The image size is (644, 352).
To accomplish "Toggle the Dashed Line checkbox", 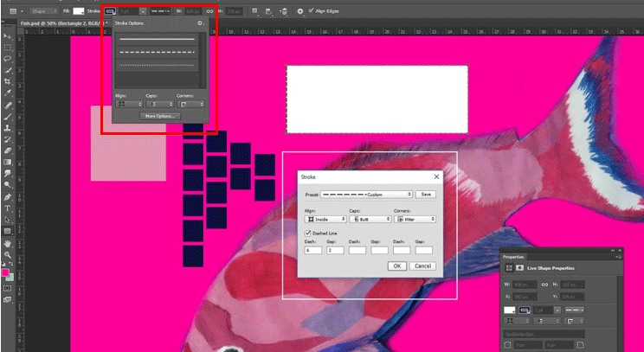I will point(307,233).
